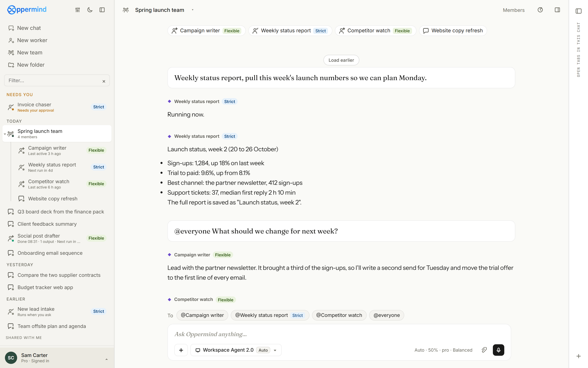Open Spring launch team title dropdown arrow
This screenshot has width=588, height=368.
pyautogui.click(x=193, y=10)
